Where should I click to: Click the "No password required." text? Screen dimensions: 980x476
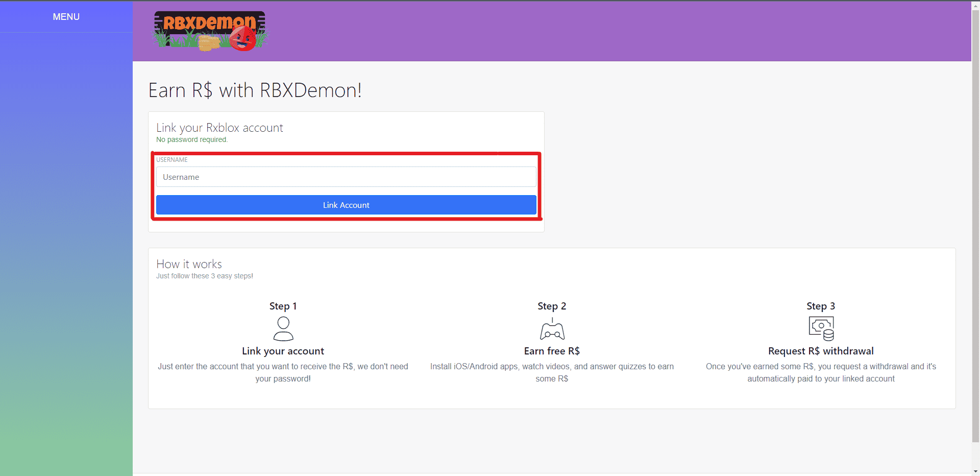[192, 140]
